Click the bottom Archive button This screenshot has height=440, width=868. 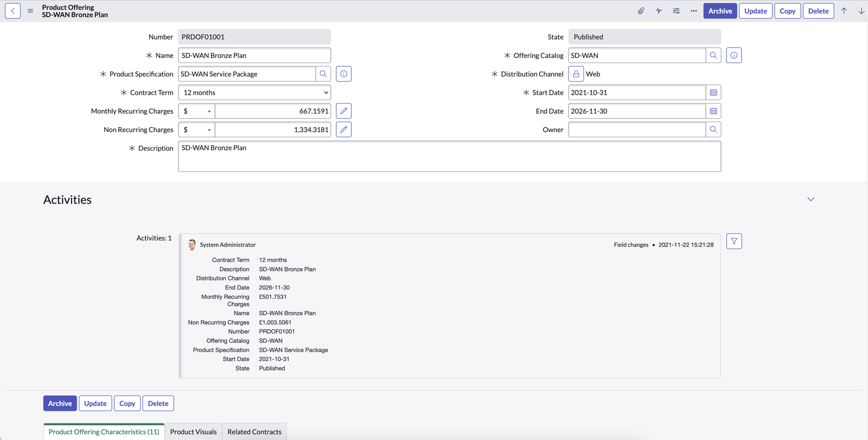tap(60, 403)
